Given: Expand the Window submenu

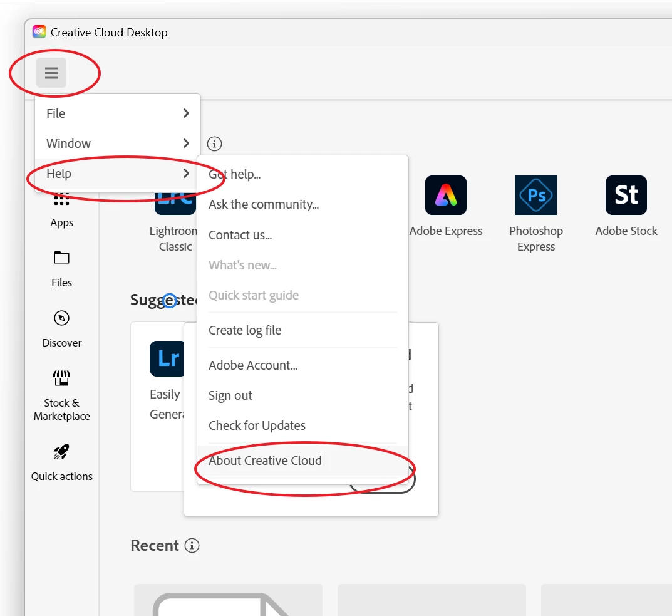Looking at the screenshot, I should coord(118,144).
